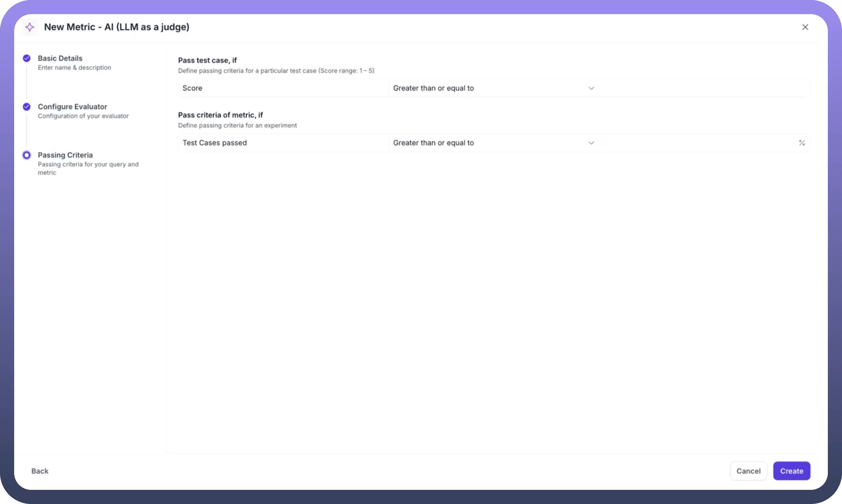The height and width of the screenshot is (504, 842).
Task: Expand the Test Cases passed comparison chevron
Action: point(591,143)
